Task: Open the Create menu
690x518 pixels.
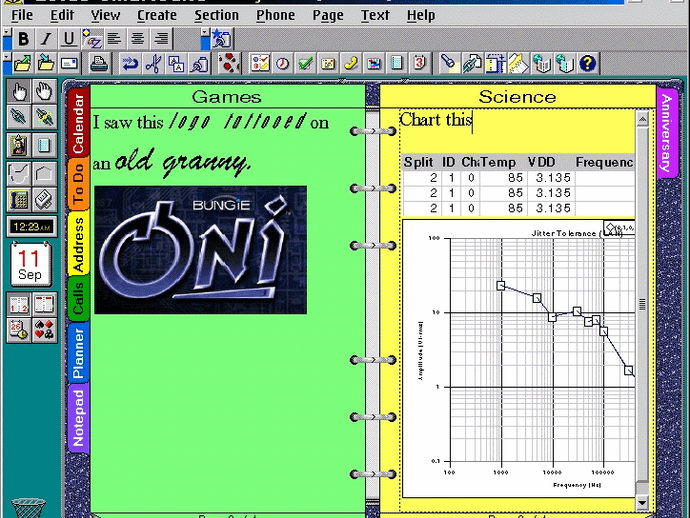Action: pyautogui.click(x=157, y=15)
